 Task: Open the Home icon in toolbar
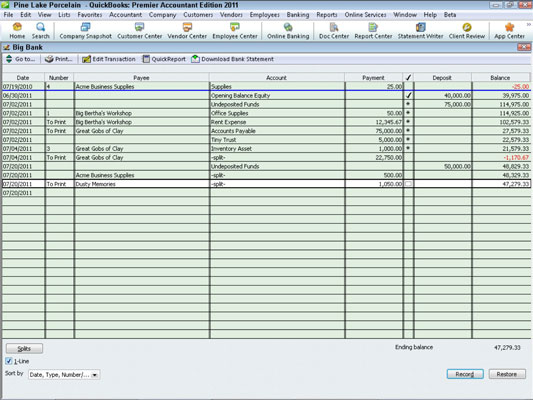click(x=17, y=27)
